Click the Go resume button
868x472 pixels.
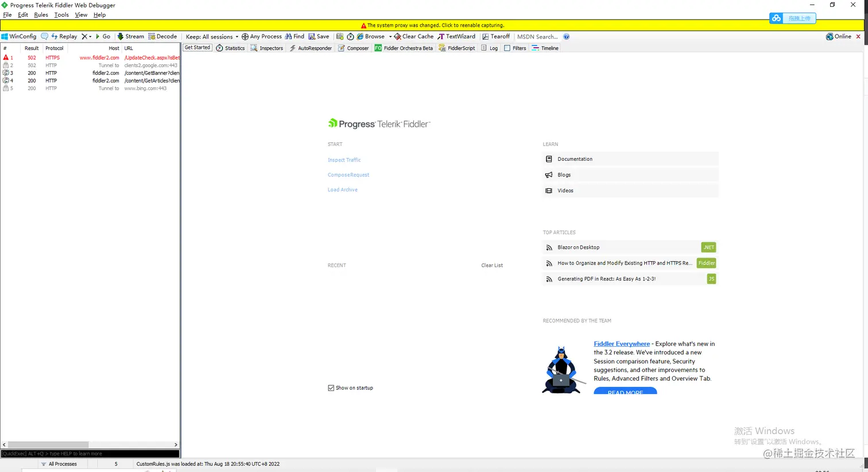(103, 37)
